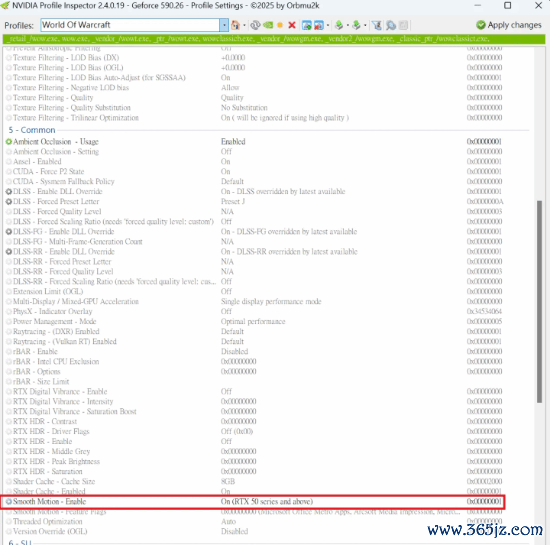Click the remove application from profile icon
The width and height of the screenshot is (550, 545).
319,25
